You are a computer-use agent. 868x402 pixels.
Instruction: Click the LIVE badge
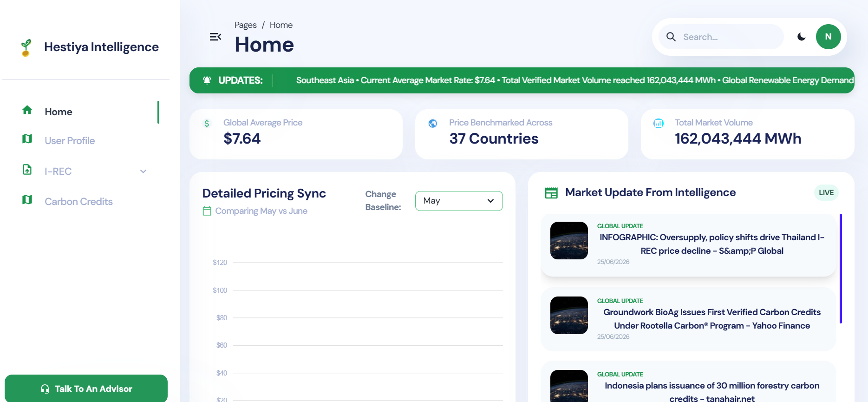826,193
